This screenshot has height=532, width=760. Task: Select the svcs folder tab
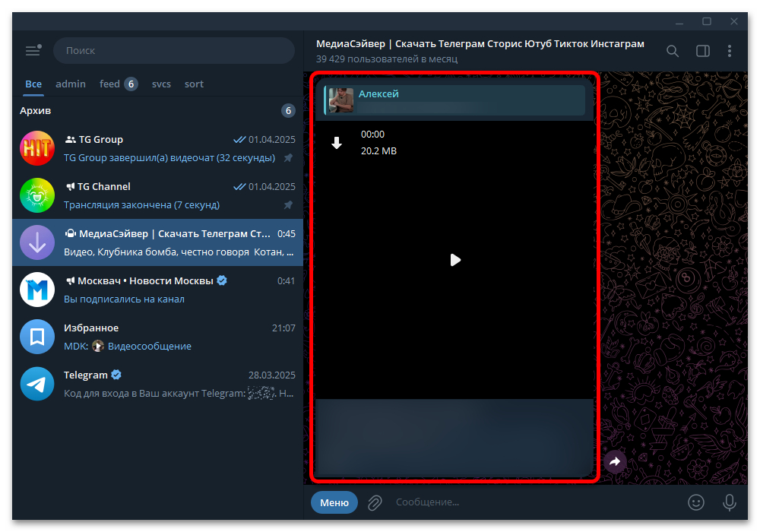click(161, 84)
